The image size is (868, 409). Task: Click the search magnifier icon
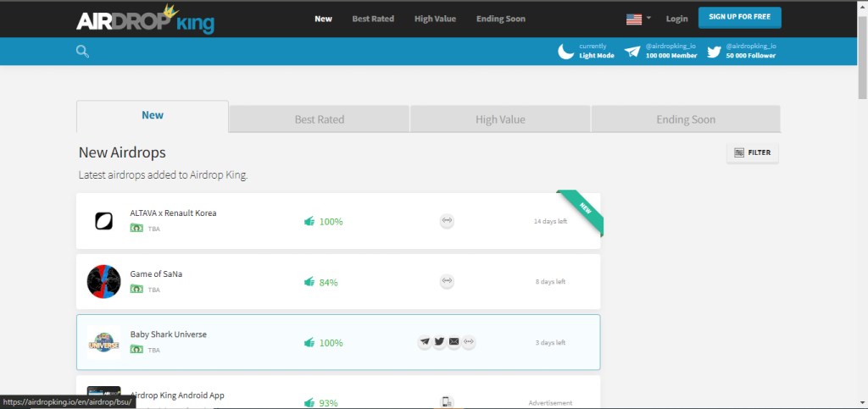(82, 52)
